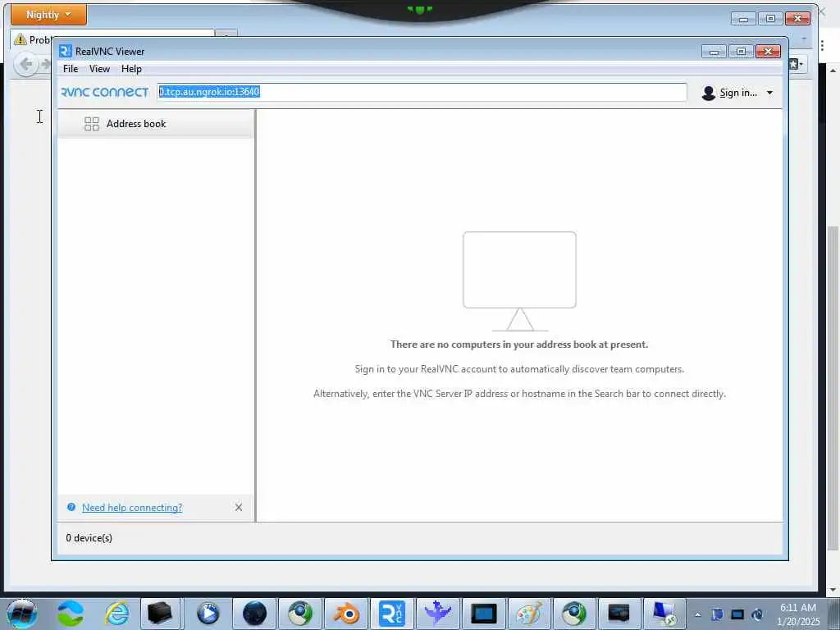Viewport: 840px width, 630px height.
Task: Open the remote desktop taskbar icon
Action: [664, 614]
